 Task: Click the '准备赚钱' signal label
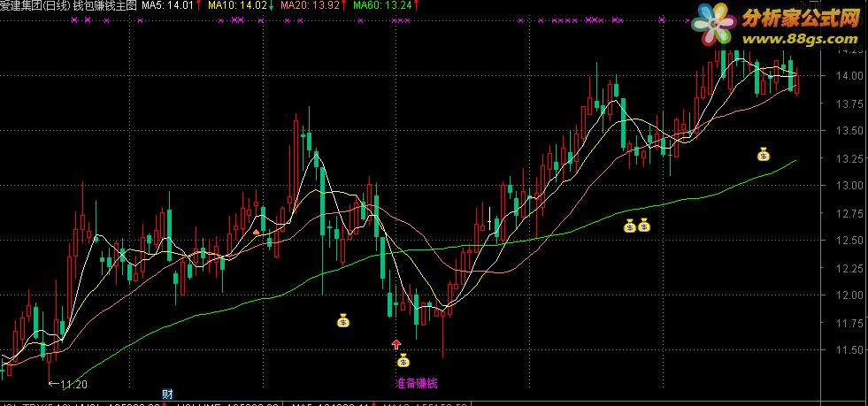point(416,383)
